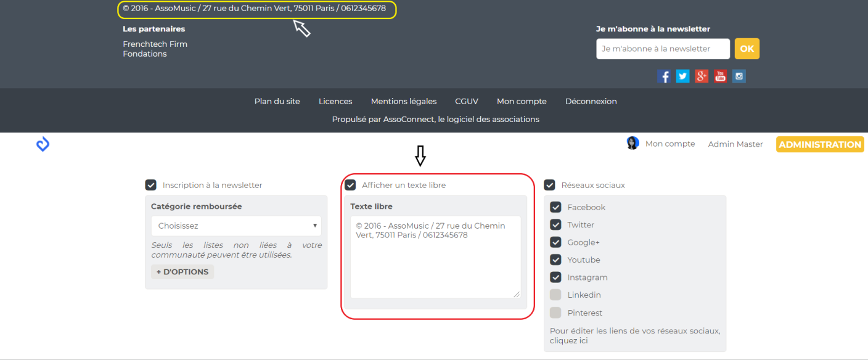Open Mentions légales footer link

click(x=404, y=101)
